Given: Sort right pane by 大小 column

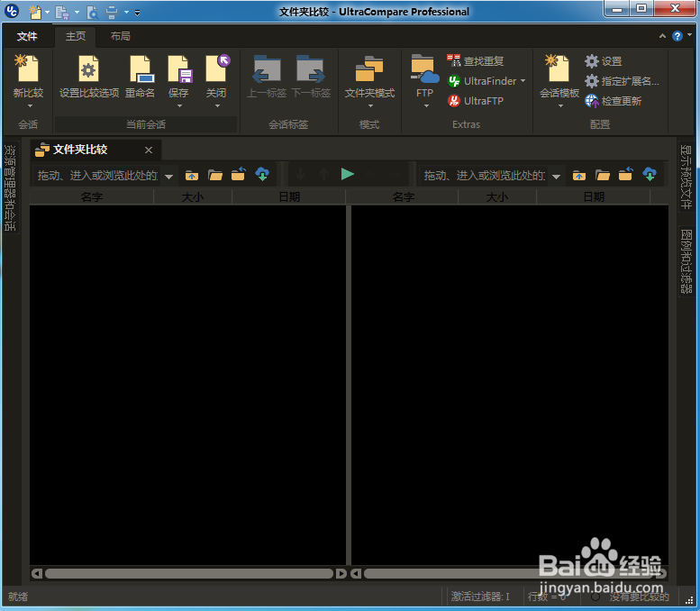Looking at the screenshot, I should [x=497, y=197].
